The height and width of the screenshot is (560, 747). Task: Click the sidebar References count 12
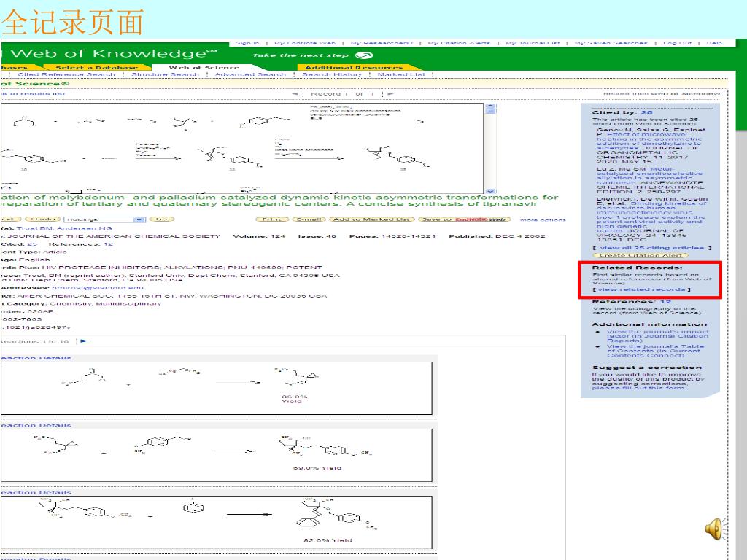665,301
